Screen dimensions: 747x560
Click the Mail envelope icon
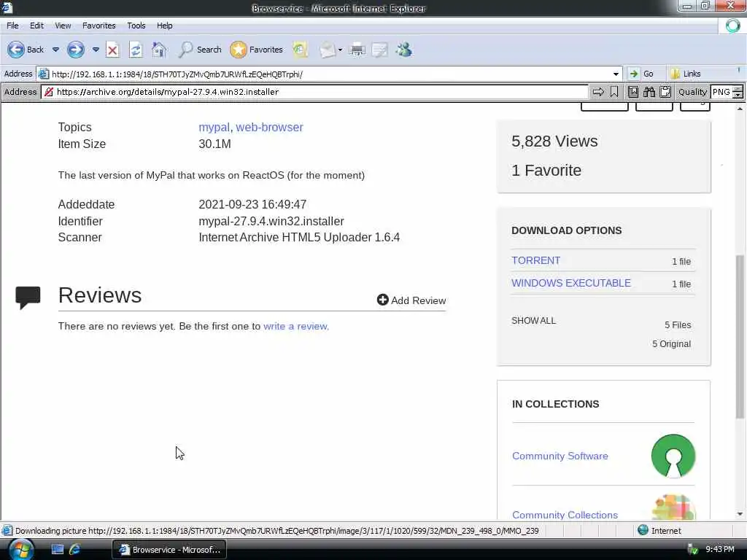(x=328, y=50)
